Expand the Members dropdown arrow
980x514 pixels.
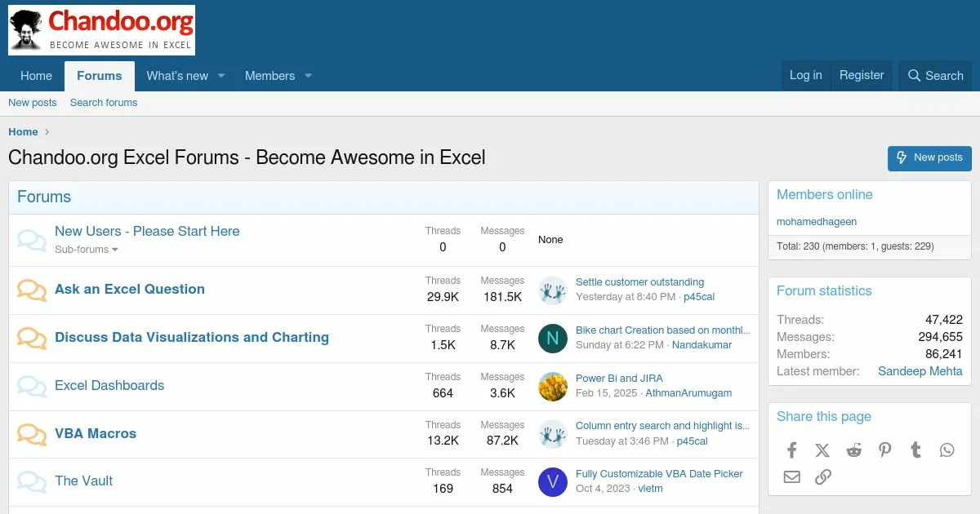[x=308, y=76]
